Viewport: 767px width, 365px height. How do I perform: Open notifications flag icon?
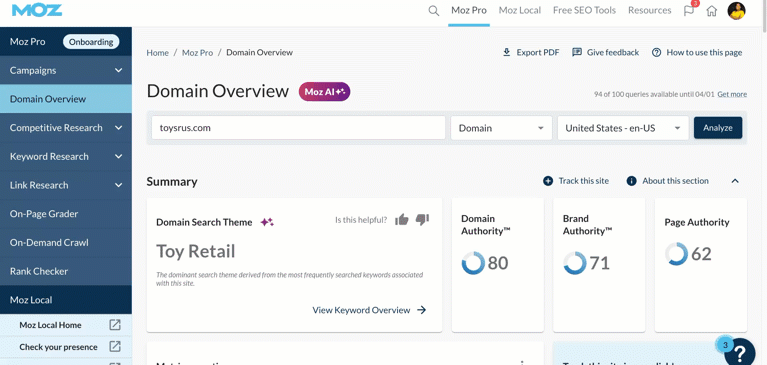pyautogui.click(x=689, y=10)
